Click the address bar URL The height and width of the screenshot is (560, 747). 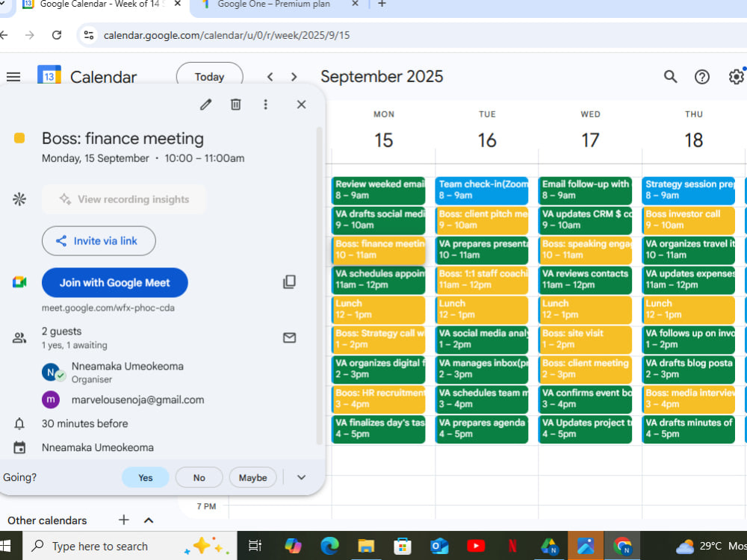coord(227,35)
